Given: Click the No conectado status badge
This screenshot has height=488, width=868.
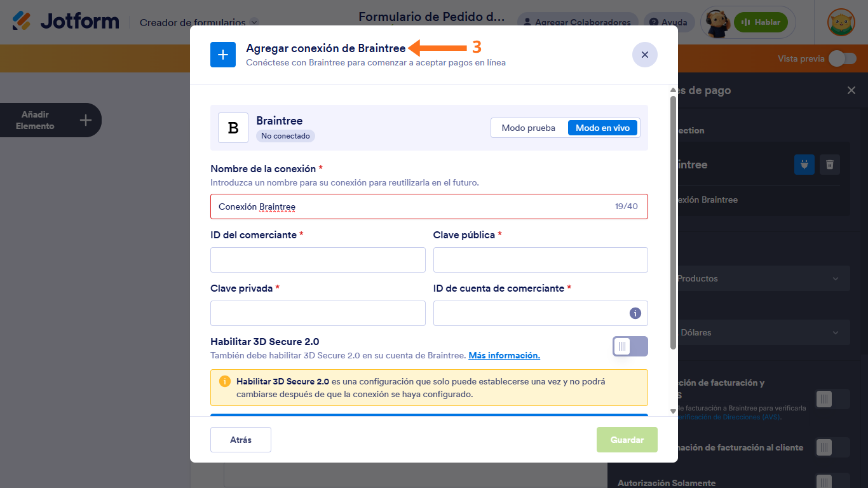Looking at the screenshot, I should point(285,136).
